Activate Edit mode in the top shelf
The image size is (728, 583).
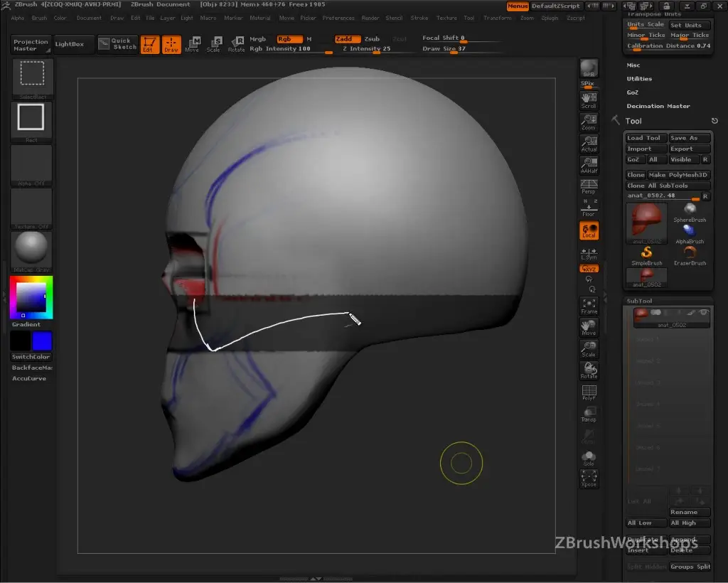pyautogui.click(x=149, y=44)
